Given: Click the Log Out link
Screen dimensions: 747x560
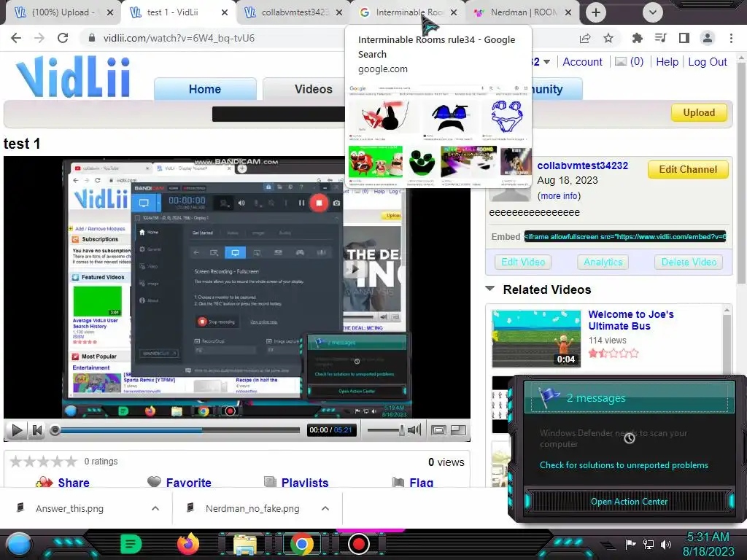Looking at the screenshot, I should click(708, 62).
